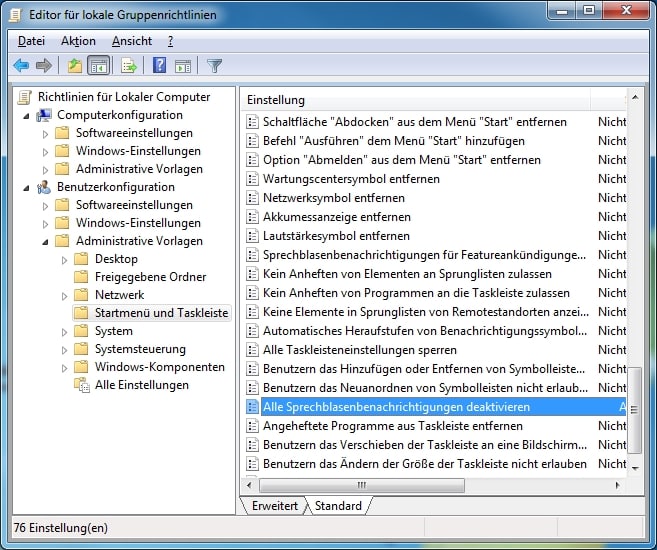Click the folder icon beside Freigegebene Ordner
This screenshot has height=550, width=657.
point(81,277)
